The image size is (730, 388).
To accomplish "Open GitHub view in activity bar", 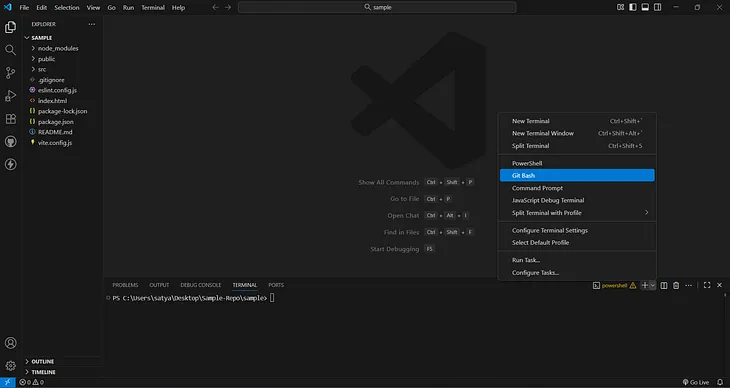I will [10, 142].
